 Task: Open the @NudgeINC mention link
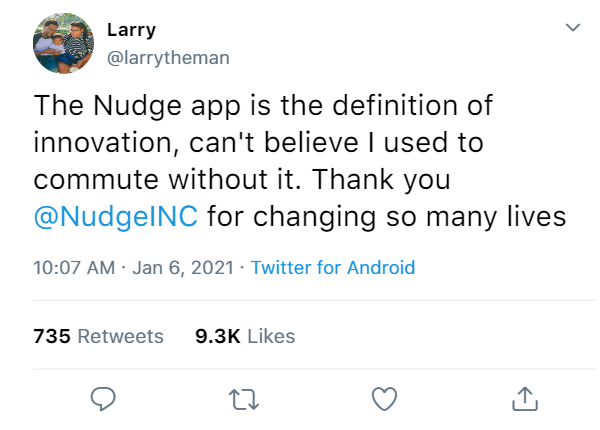click(x=116, y=217)
